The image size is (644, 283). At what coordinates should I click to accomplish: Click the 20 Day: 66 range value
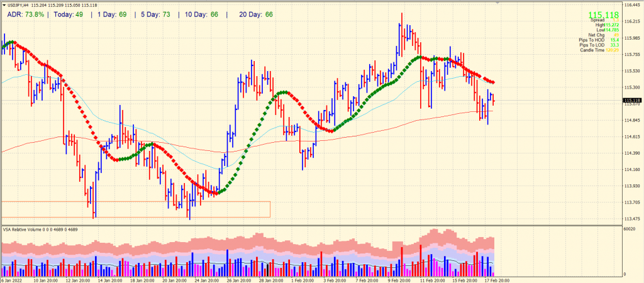pyautogui.click(x=257, y=14)
